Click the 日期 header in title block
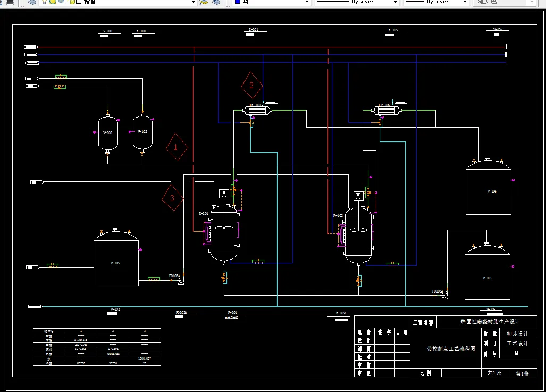Screen dimensions: 546x392 tap(401, 332)
